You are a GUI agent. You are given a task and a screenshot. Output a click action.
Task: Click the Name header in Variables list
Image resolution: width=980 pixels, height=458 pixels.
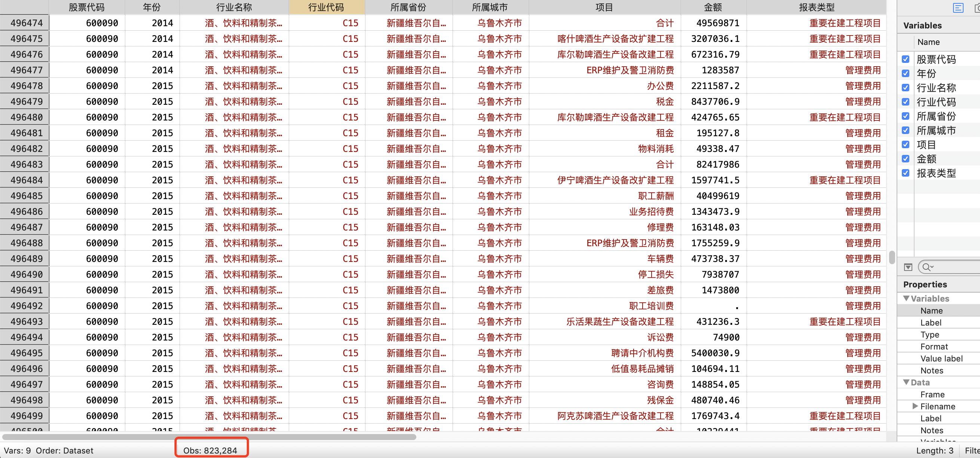pos(928,42)
